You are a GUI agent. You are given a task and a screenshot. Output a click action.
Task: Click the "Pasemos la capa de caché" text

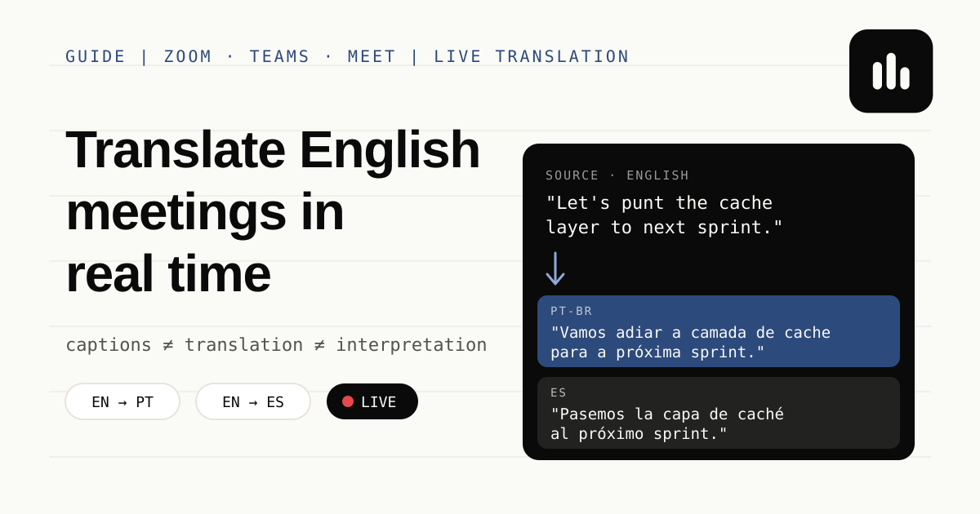667,414
